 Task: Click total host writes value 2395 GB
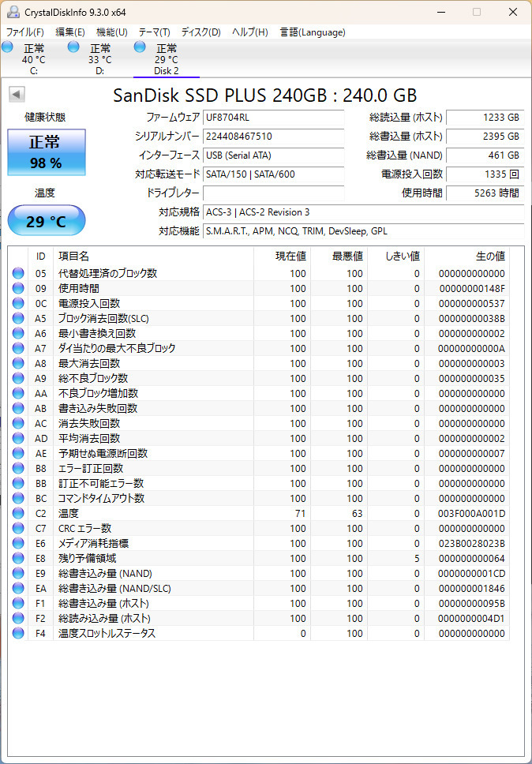485,137
